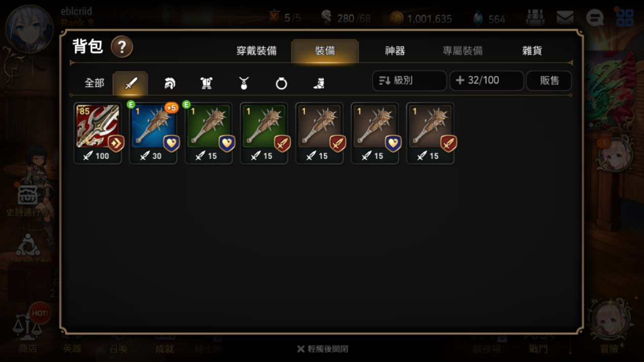Tap 輕觸後關閉 to close the panel
The image size is (644, 362).
(323, 349)
